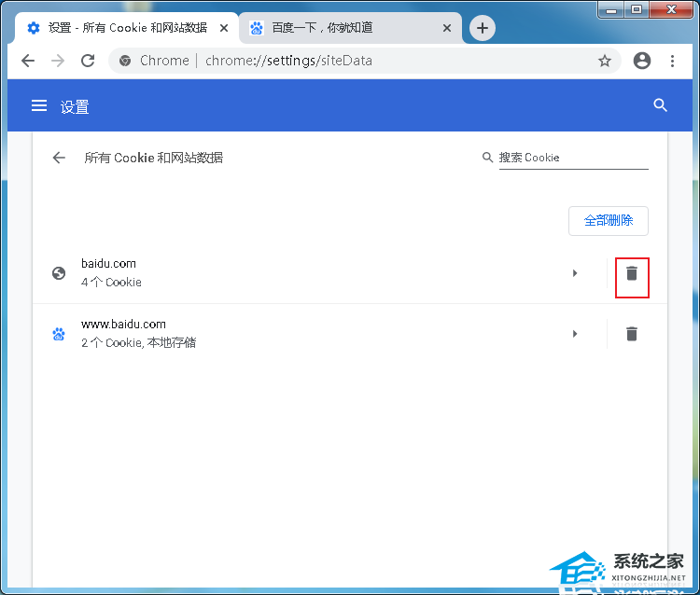Screen dimensions: 700x595
Task: Close the 百度一下 tab
Action: (447, 28)
